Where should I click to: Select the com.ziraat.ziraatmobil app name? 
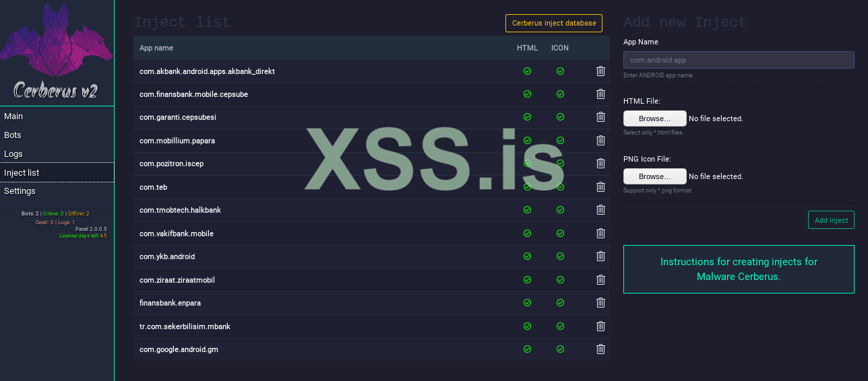click(x=177, y=280)
